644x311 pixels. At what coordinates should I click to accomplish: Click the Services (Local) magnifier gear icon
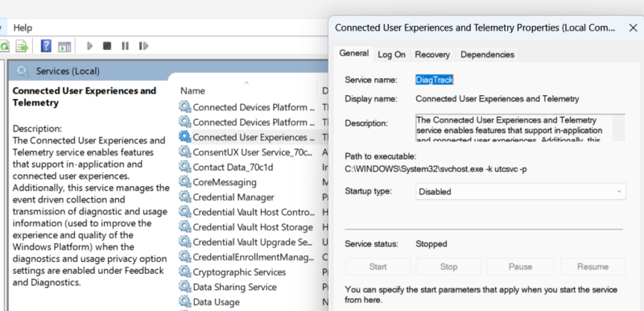pos(23,72)
